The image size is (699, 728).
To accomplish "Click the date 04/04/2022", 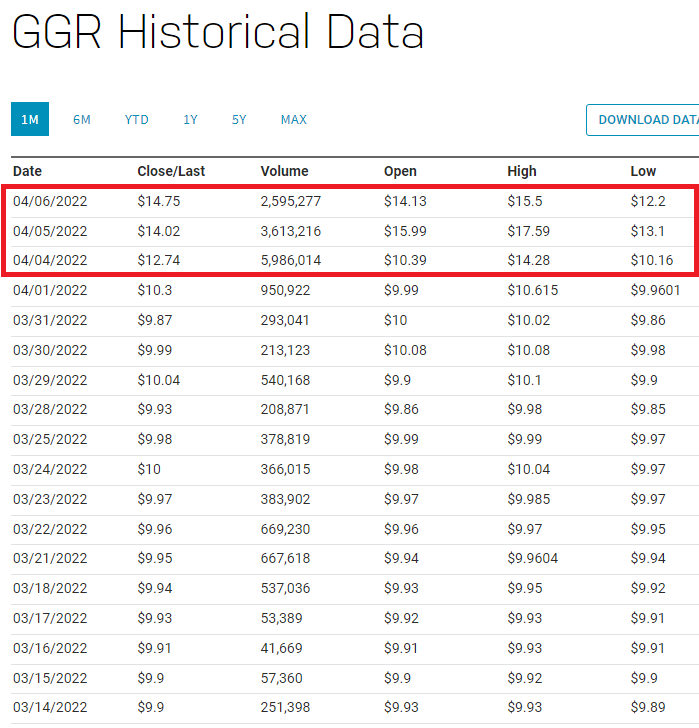I will 50,260.
